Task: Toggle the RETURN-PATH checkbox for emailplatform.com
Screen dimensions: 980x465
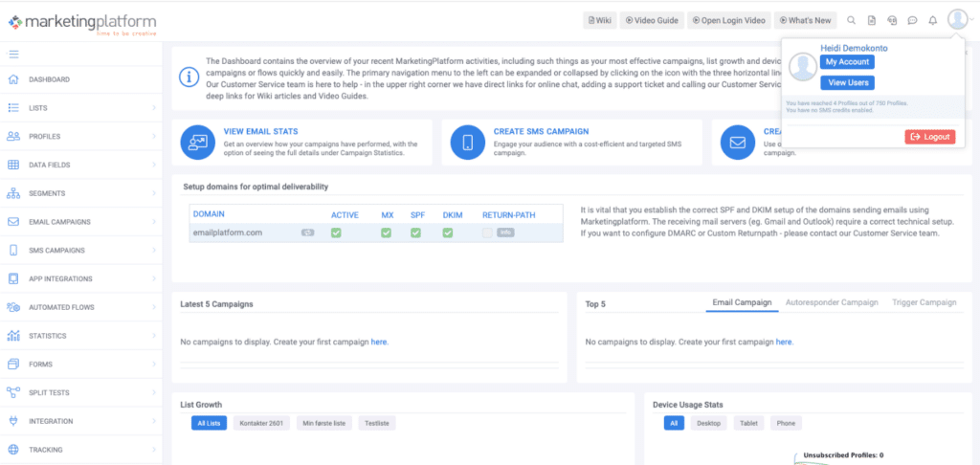Action: pos(487,232)
